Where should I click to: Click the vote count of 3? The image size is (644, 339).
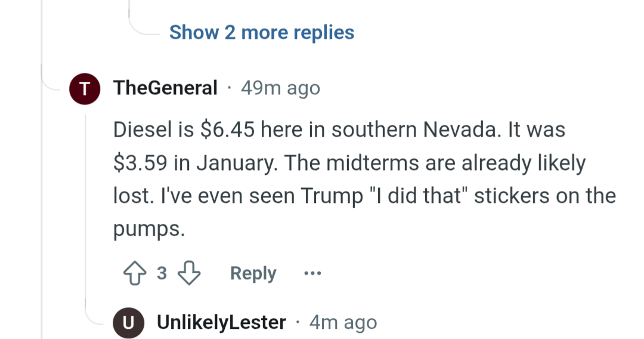point(162,274)
